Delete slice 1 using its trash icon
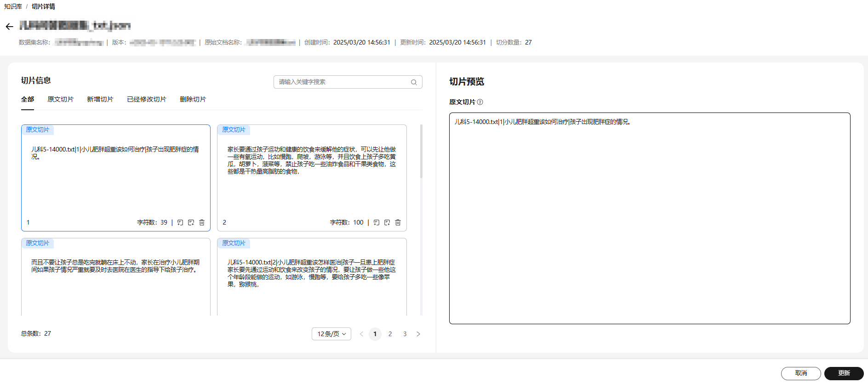The width and height of the screenshot is (868, 383). click(x=202, y=223)
